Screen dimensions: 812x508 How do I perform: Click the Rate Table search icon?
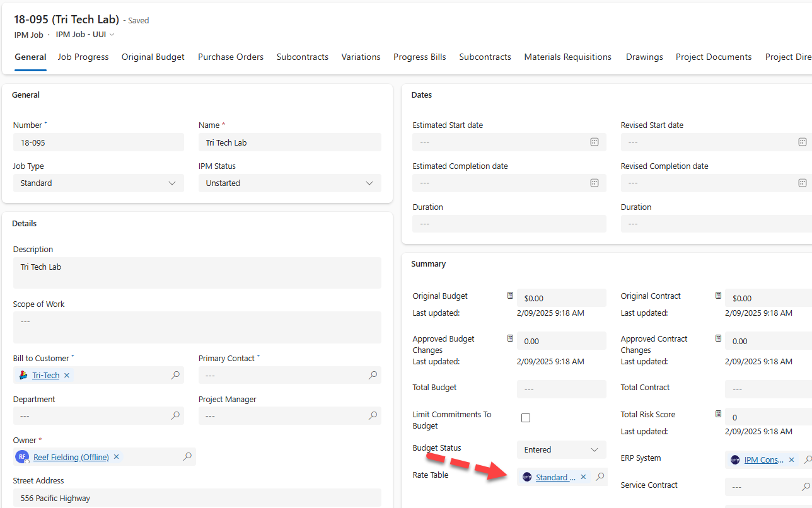(600, 477)
